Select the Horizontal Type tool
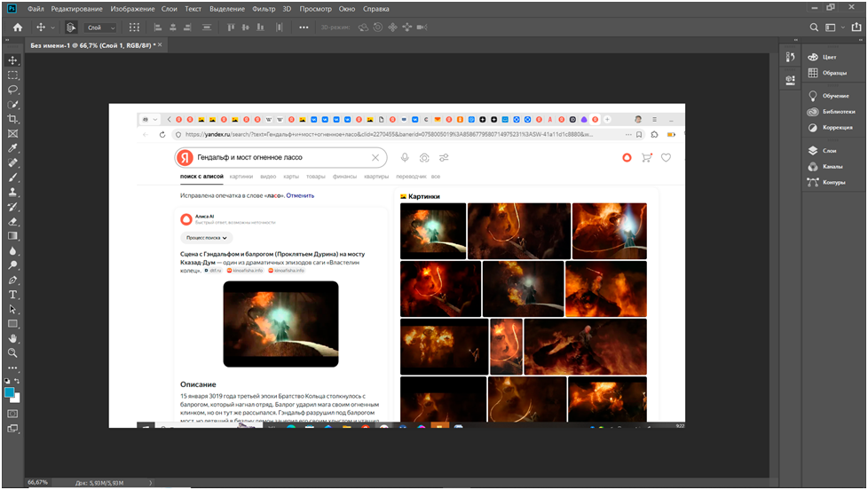 click(x=12, y=295)
